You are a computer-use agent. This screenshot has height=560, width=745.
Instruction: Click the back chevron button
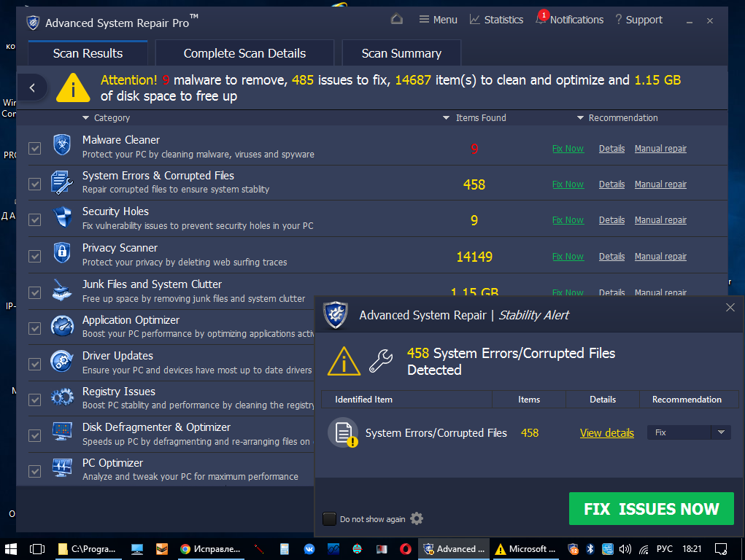tap(32, 87)
